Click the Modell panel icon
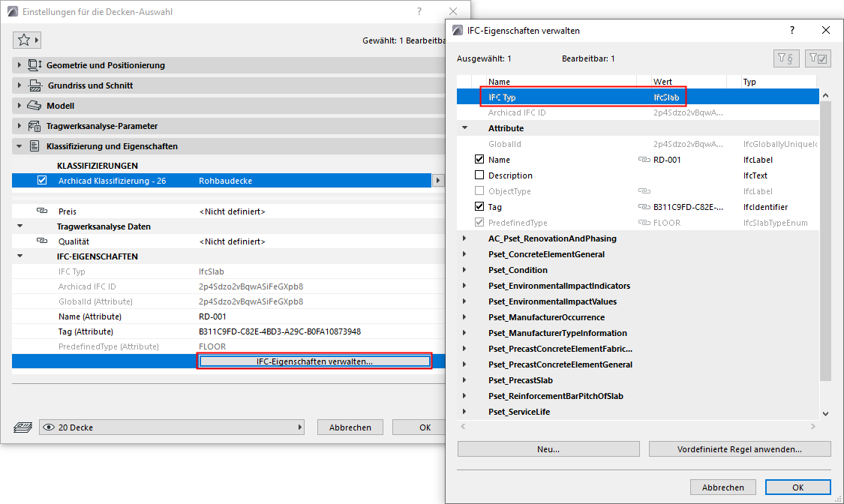This screenshot has width=844, height=504. 35,106
